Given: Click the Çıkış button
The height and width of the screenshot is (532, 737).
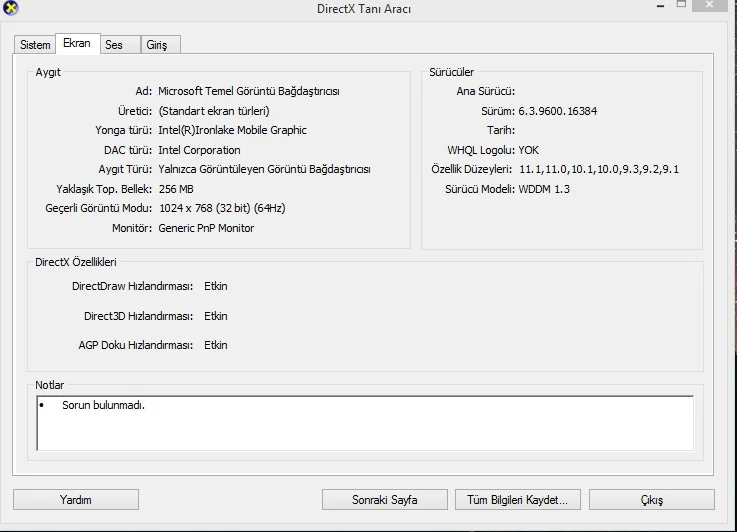Looking at the screenshot, I should [x=651, y=500].
